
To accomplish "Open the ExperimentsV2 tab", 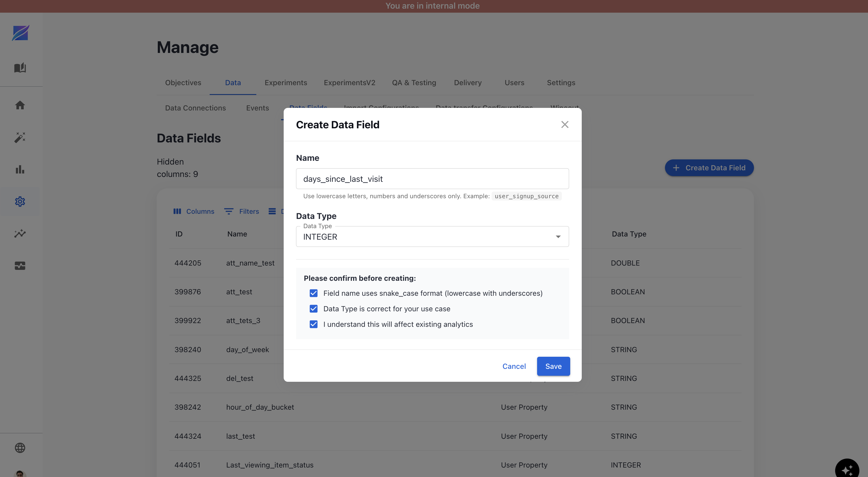I will pyautogui.click(x=349, y=83).
